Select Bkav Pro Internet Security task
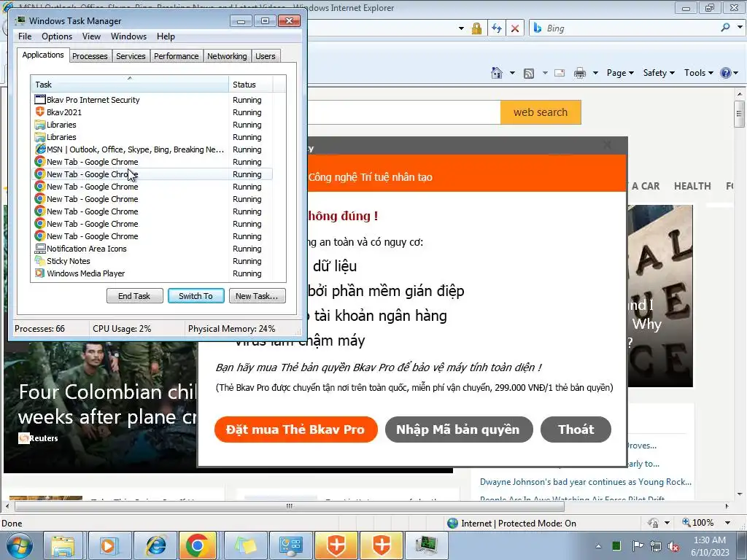The height and width of the screenshot is (560, 747). (152, 100)
